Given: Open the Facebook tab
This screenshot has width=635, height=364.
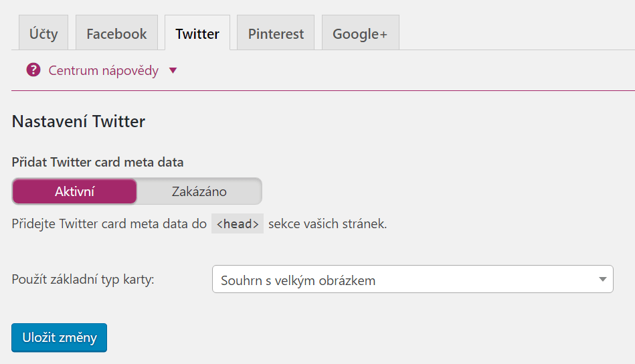Looking at the screenshot, I should pos(116,33).
